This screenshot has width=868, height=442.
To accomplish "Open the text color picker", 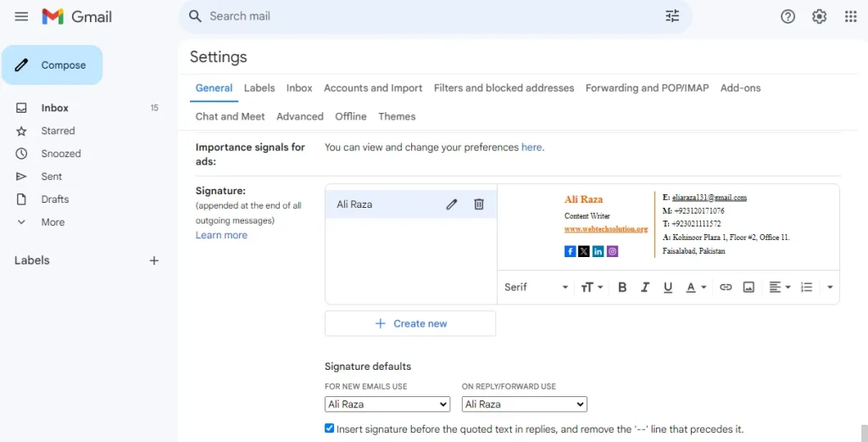I will (x=696, y=287).
